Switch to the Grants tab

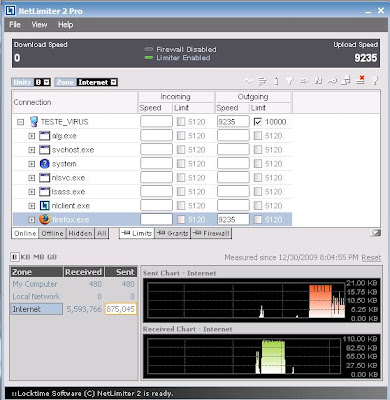click(173, 233)
